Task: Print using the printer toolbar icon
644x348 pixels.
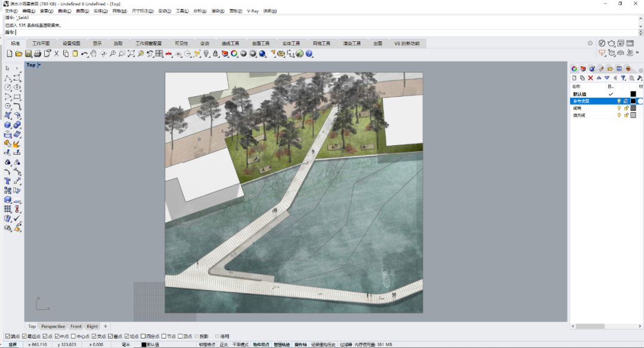Action: coord(38,54)
